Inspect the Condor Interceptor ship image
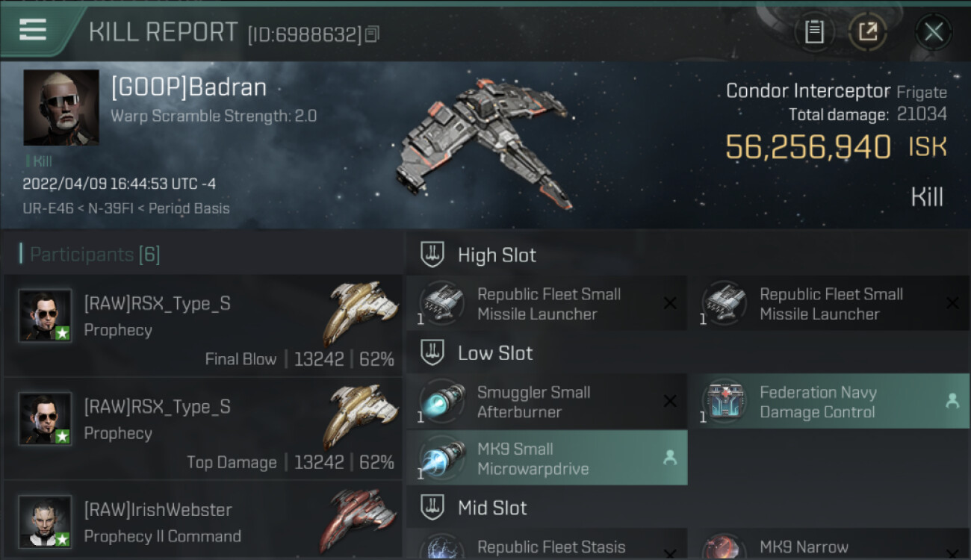 click(x=484, y=143)
